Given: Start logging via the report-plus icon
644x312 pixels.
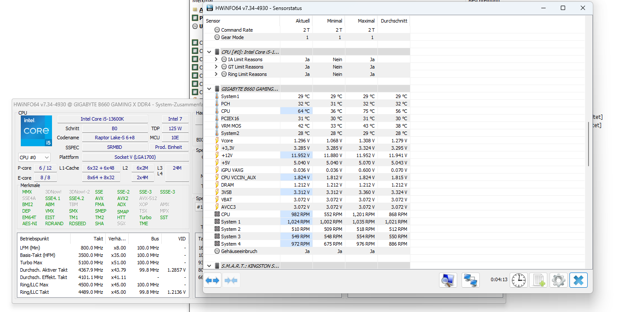Looking at the screenshot, I should [x=538, y=280].
